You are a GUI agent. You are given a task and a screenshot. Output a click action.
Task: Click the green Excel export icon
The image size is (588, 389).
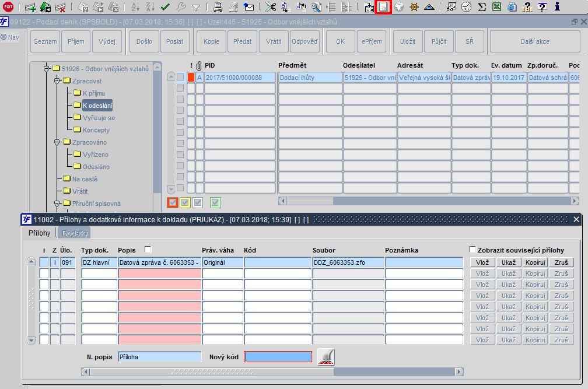tap(497, 7)
